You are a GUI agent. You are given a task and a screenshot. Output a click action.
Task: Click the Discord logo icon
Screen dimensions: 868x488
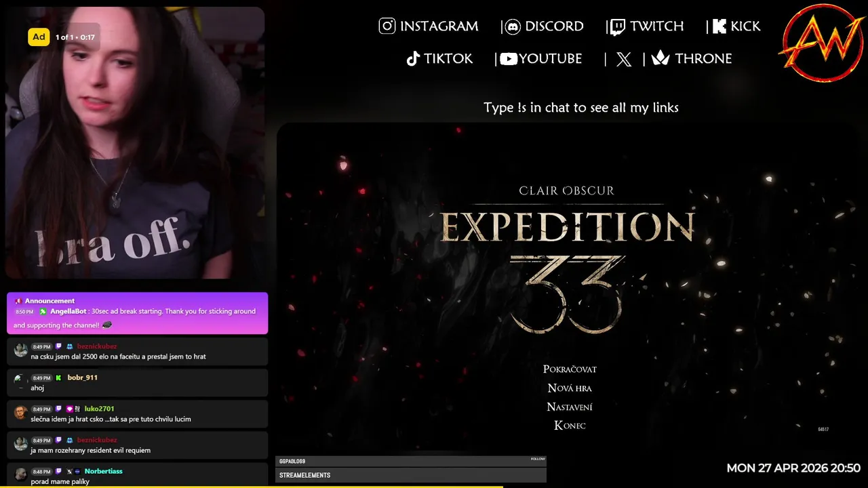(513, 27)
